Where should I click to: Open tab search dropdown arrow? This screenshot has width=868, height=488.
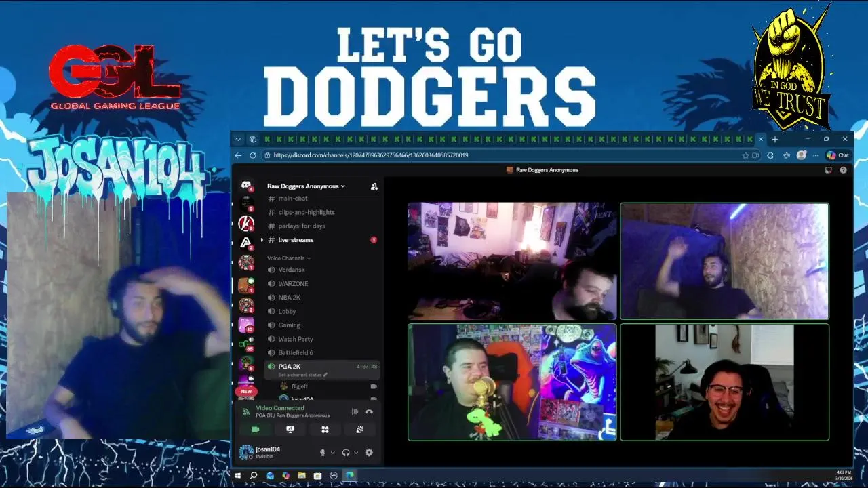[238, 139]
